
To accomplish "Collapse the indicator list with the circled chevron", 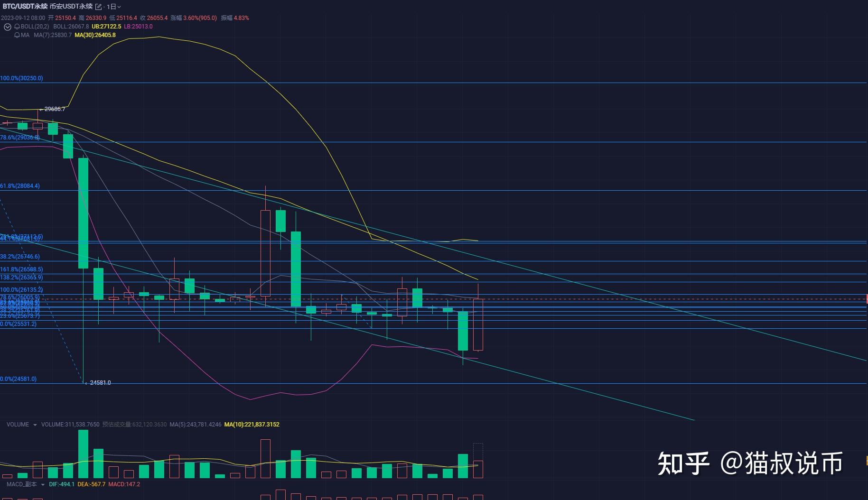I will (x=7, y=27).
